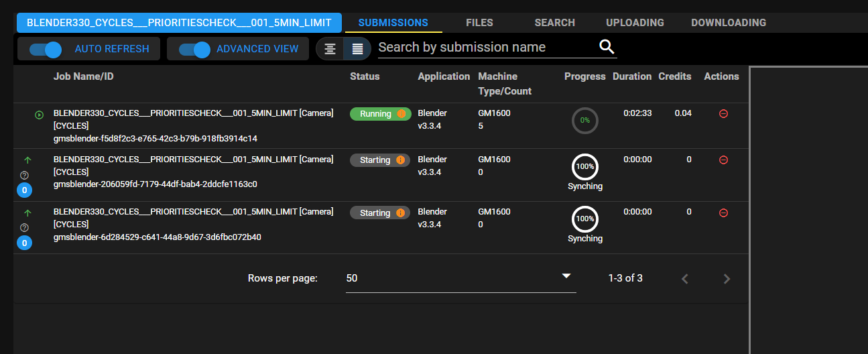Screen dimensions: 868x354
Task: Select job ID gmsblender-206059fd-7179-44df-bab4-2ddcfe1163c0
Action: 156,184
